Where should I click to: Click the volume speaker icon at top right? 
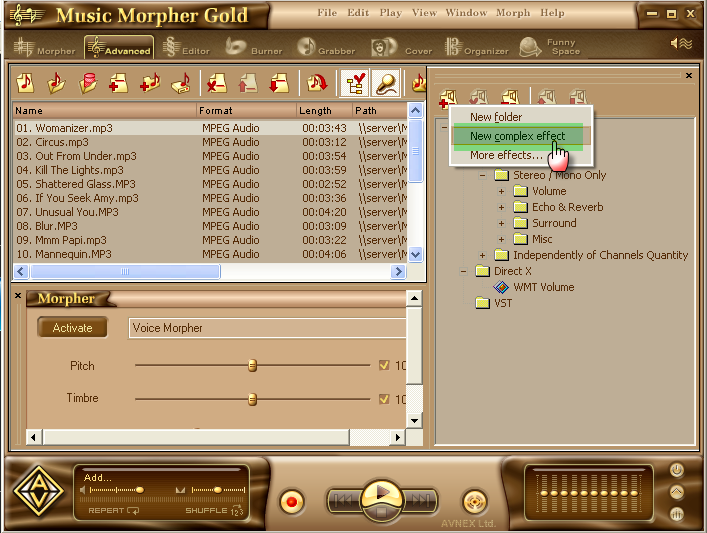pos(681,44)
